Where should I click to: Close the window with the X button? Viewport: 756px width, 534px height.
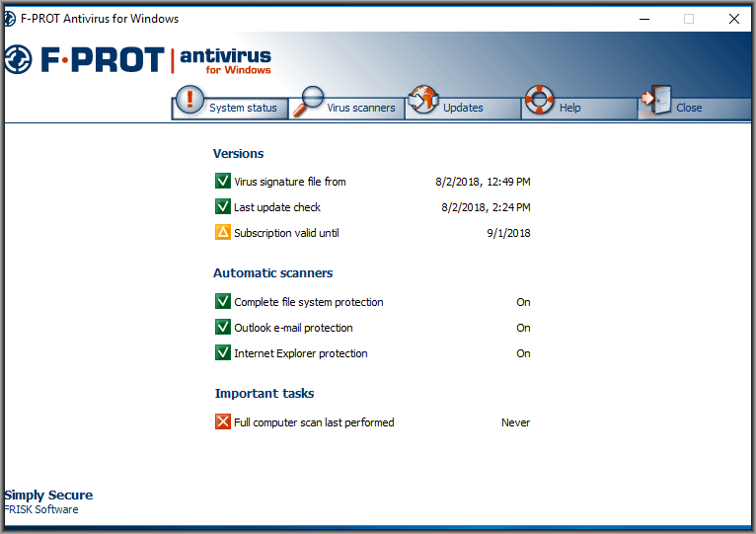734,19
